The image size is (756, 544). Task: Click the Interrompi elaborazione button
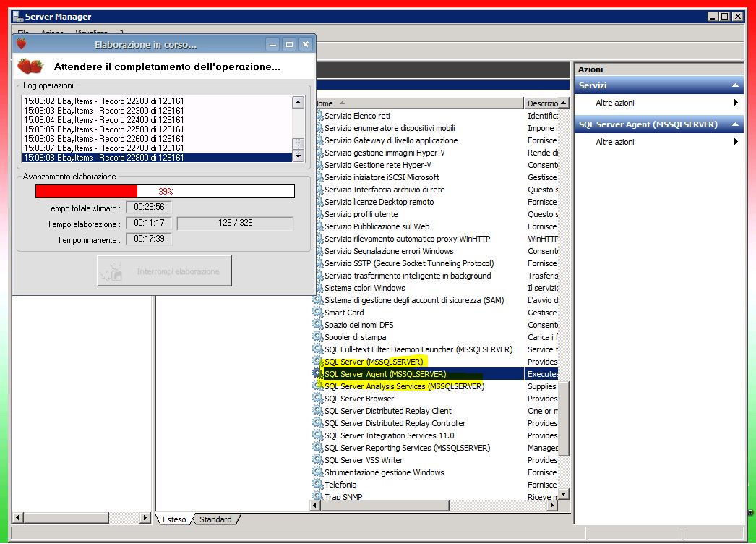[x=164, y=271]
